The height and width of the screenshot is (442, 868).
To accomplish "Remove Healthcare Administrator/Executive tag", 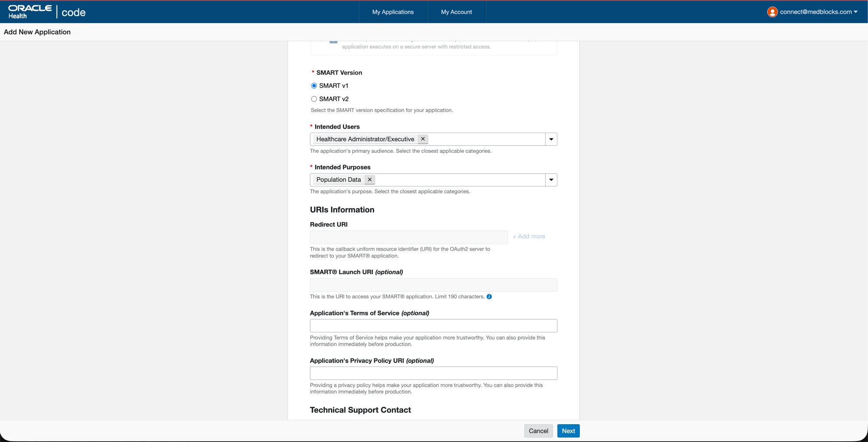I will coord(423,139).
